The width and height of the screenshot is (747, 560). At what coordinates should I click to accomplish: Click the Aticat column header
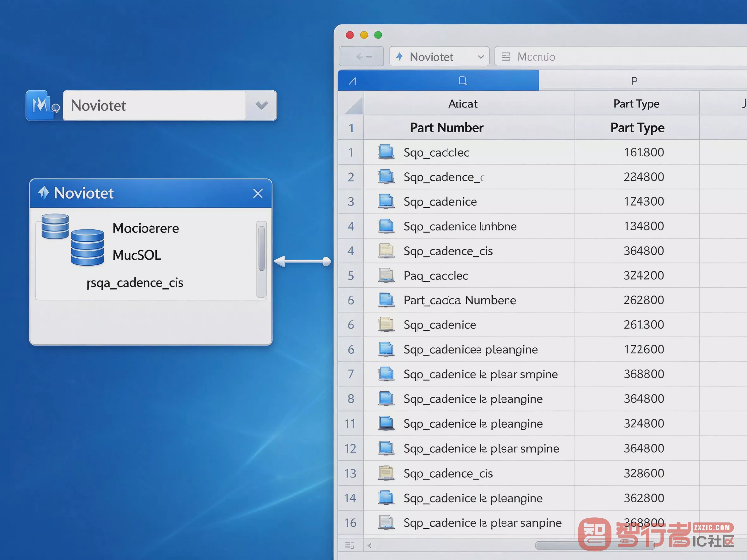469,104
